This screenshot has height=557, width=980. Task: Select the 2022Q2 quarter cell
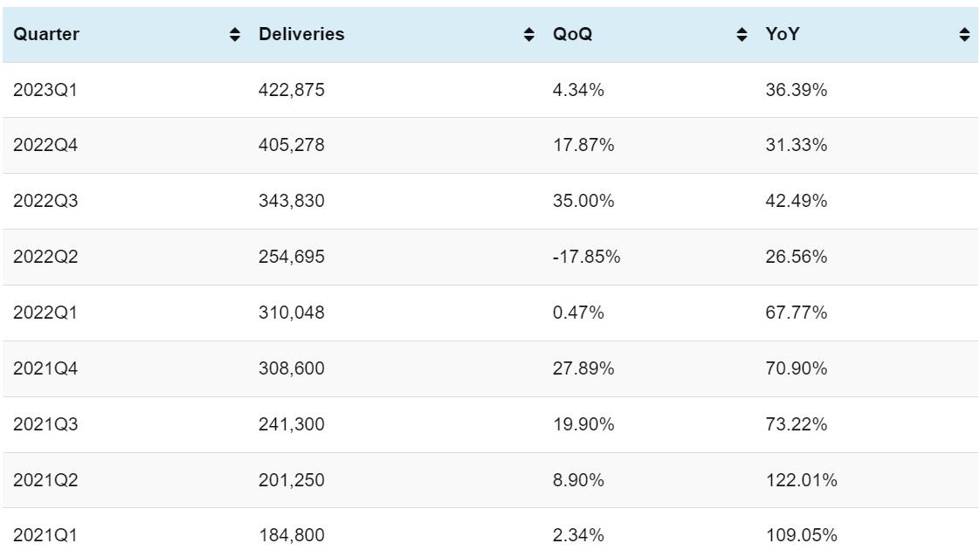point(45,258)
